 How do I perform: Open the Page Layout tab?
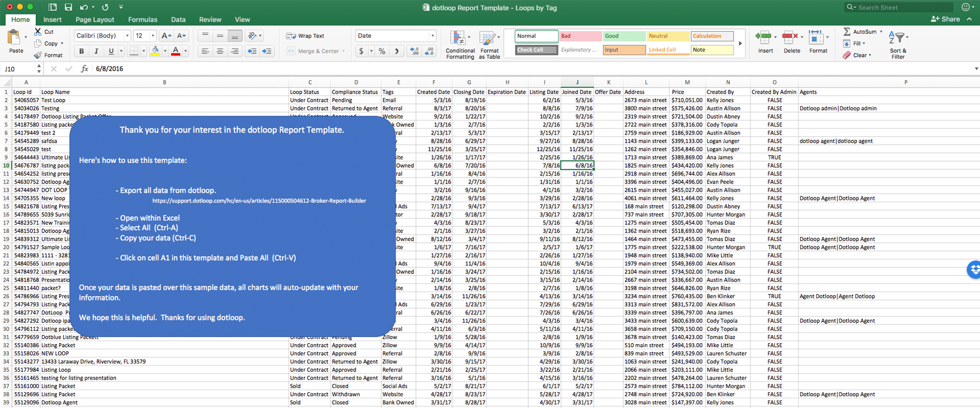click(95, 19)
